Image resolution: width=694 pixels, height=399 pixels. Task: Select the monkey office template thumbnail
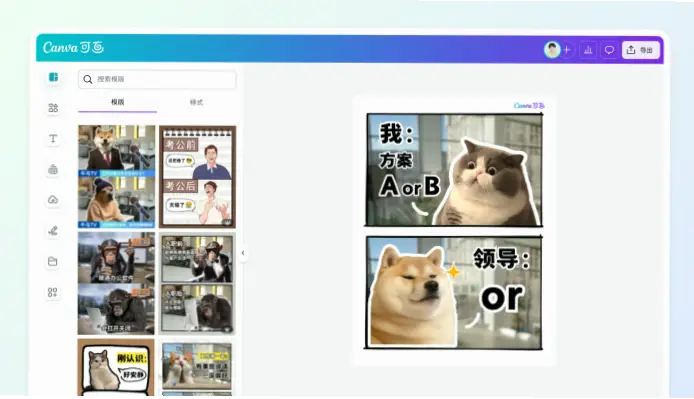(x=116, y=283)
